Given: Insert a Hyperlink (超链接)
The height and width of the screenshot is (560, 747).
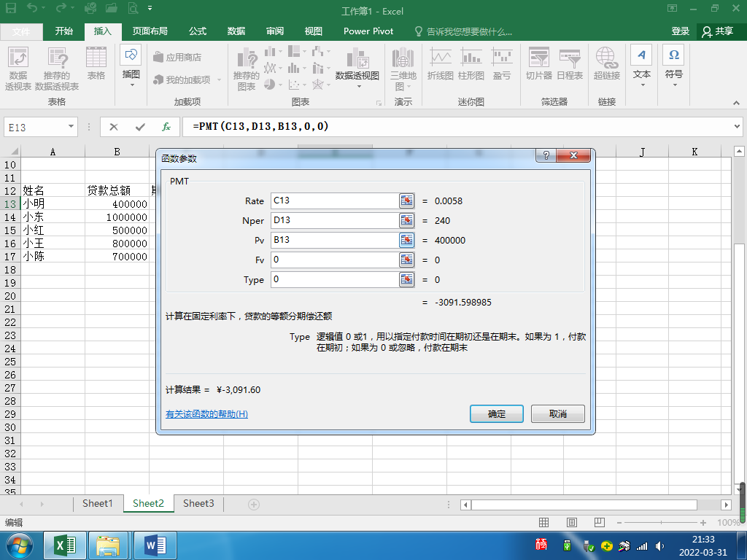Looking at the screenshot, I should 606,63.
